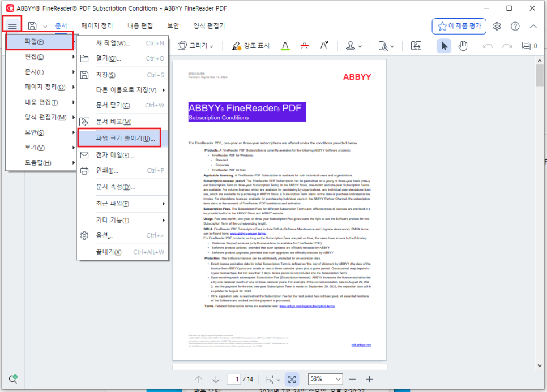547x392 pixels.
Task: Choose 문서 속성(D)... menu entry
Action: pyautogui.click(x=122, y=187)
